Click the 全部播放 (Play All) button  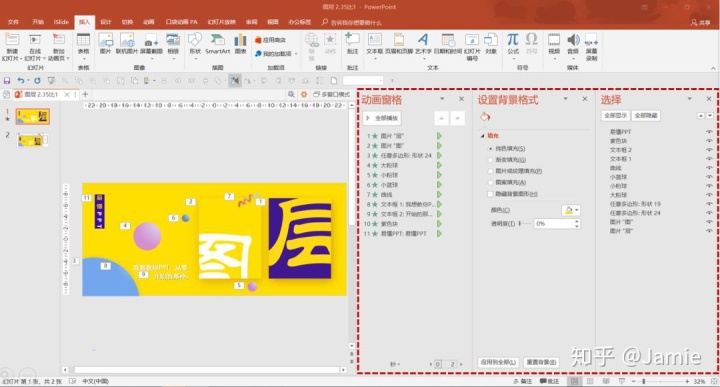[382, 118]
